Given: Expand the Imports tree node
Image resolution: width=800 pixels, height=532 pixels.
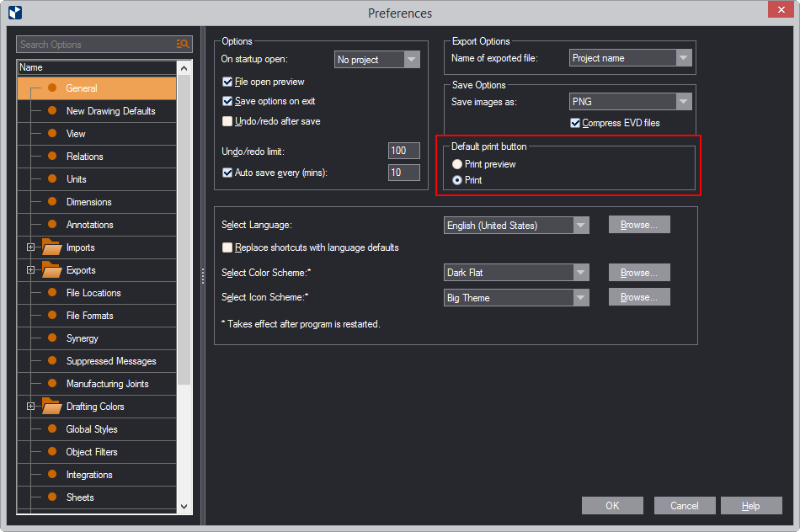Looking at the screenshot, I should 30,247.
